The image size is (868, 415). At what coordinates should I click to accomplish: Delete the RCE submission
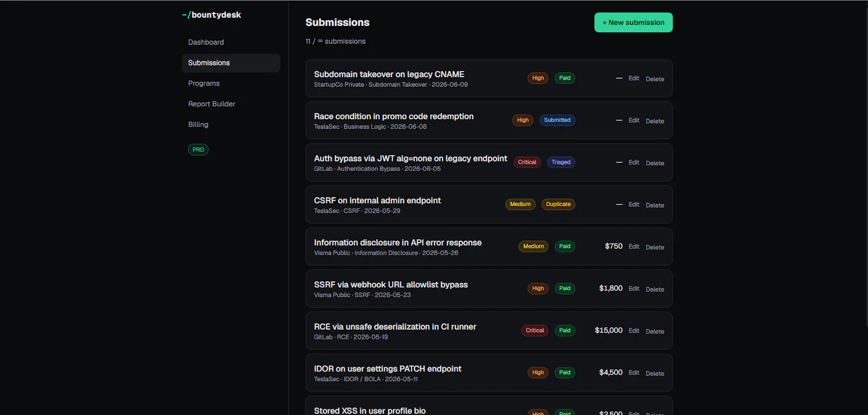click(x=655, y=331)
